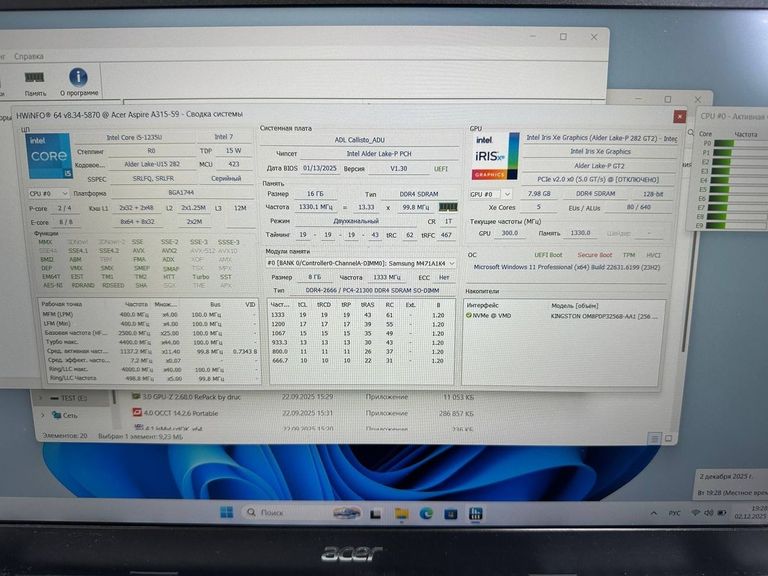
Task: Open the 'О программе' info icon
Action: (x=78, y=77)
